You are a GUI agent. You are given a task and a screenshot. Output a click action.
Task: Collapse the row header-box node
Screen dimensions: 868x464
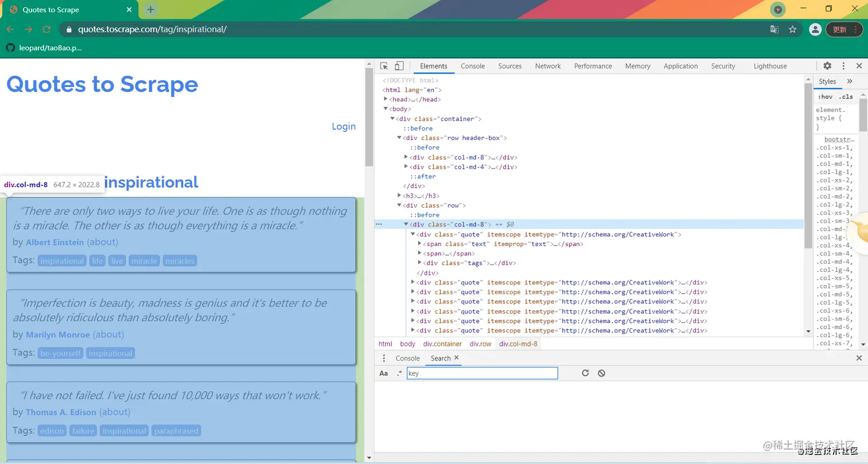pos(400,138)
